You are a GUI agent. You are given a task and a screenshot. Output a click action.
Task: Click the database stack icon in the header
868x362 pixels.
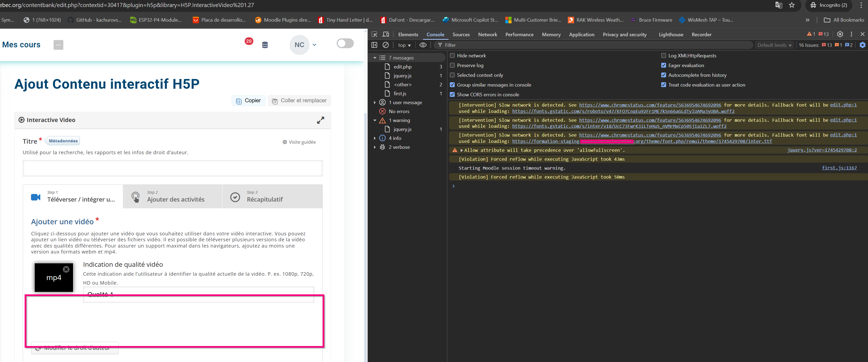265,45
